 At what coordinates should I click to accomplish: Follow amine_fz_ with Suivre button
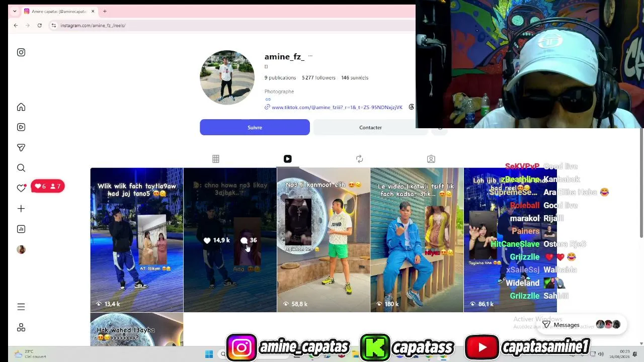coord(255,127)
